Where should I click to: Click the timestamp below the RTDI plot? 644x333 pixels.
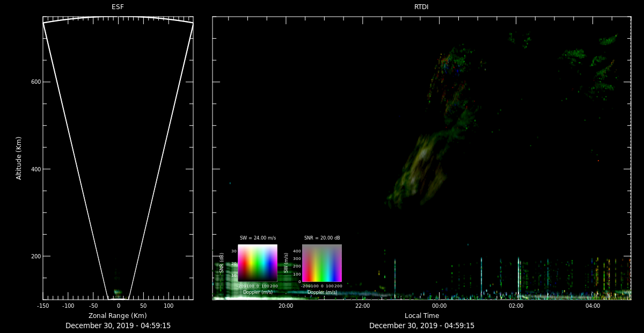click(421, 325)
